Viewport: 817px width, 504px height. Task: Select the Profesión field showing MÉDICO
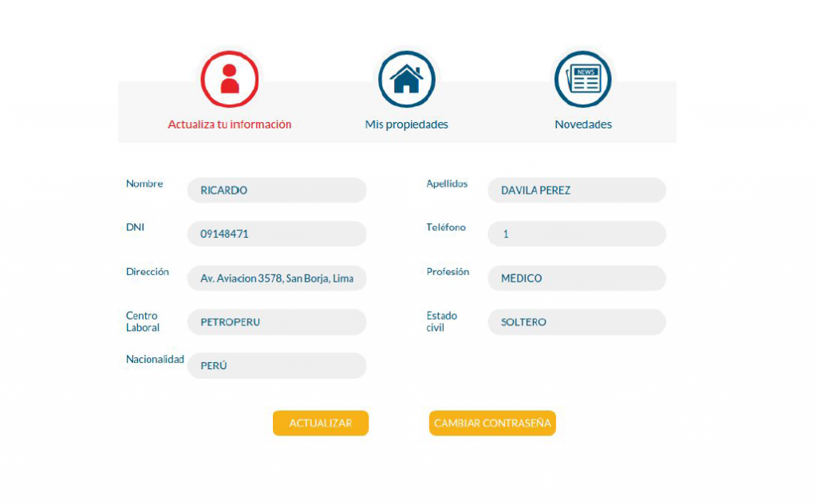click(x=577, y=278)
